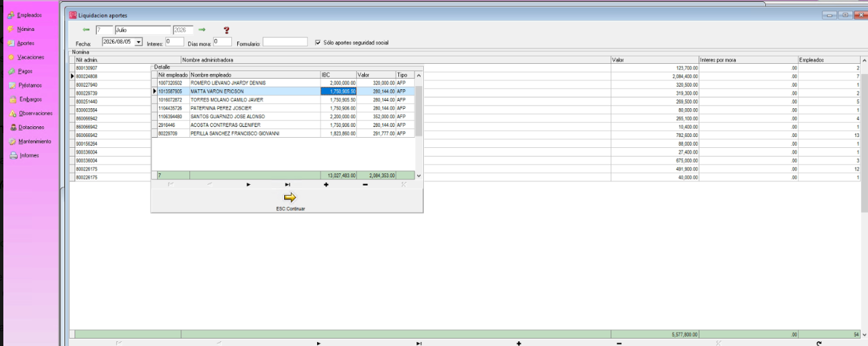Click the Interes input field
Viewport: 868px width, 346px height.
(x=174, y=42)
